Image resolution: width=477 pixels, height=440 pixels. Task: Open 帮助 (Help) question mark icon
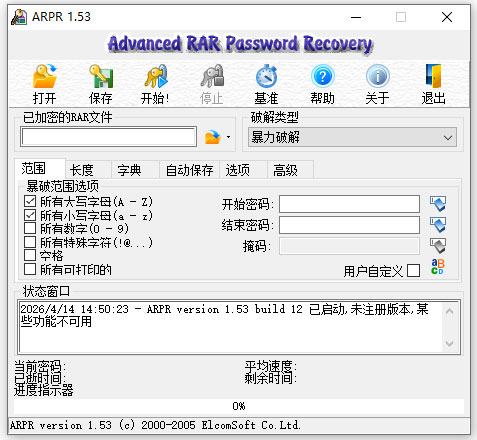[x=322, y=76]
